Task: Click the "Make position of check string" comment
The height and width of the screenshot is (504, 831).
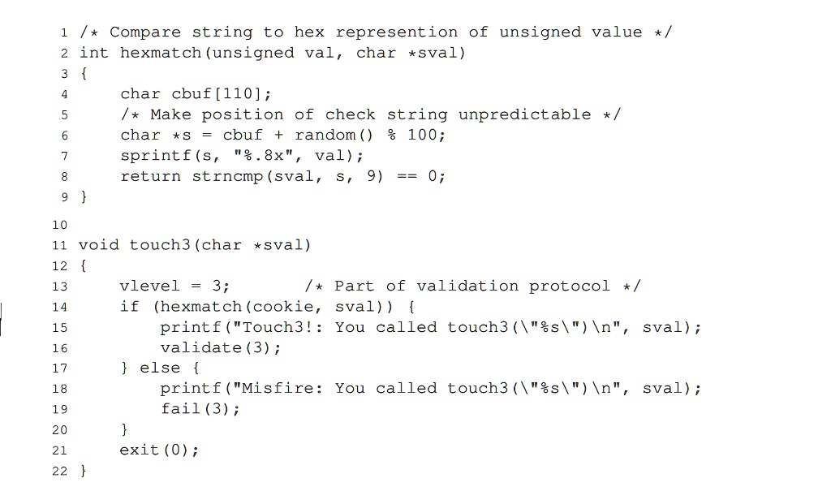Action: point(371,114)
